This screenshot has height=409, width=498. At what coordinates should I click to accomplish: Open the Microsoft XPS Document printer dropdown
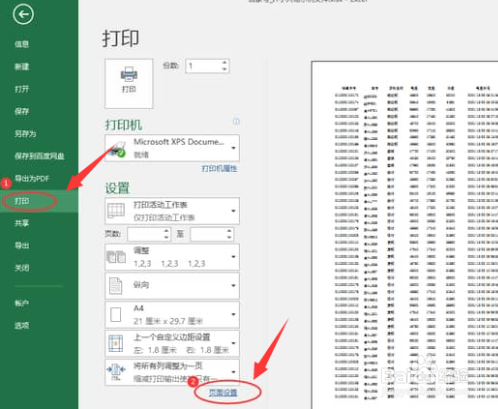[x=172, y=148]
